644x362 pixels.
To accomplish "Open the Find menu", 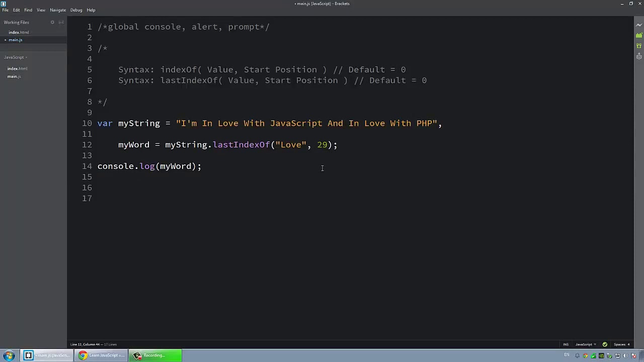I will pyautogui.click(x=28, y=10).
